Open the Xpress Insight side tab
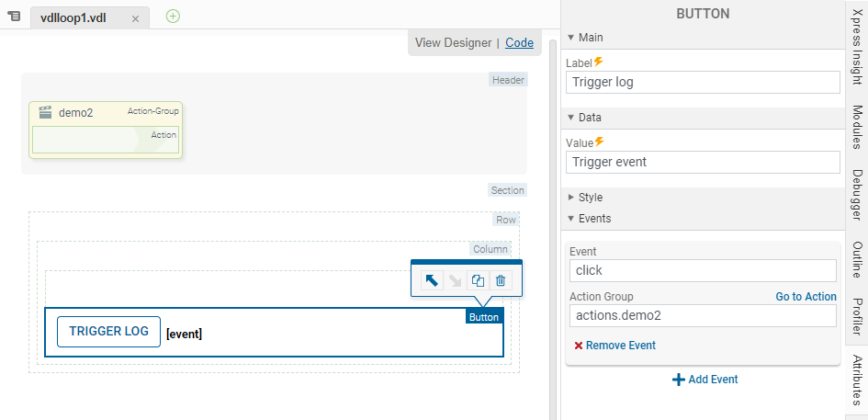The width and height of the screenshot is (868, 420). coord(856,43)
